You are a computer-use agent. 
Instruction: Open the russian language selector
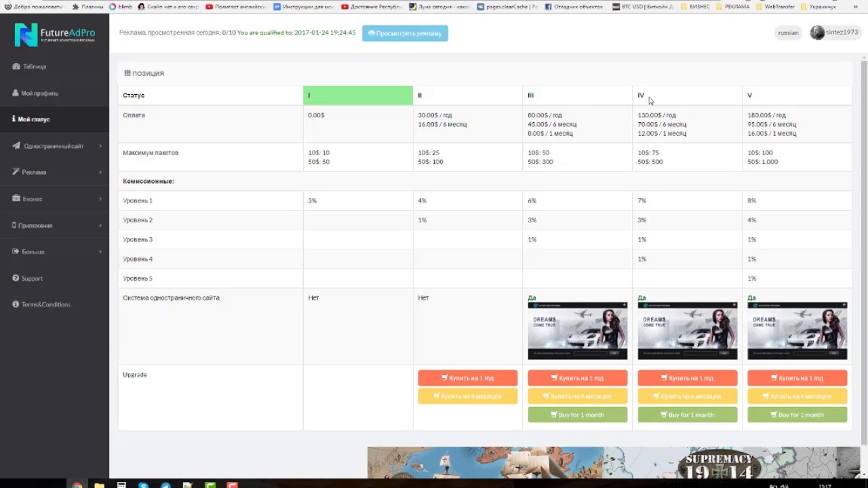(x=788, y=33)
